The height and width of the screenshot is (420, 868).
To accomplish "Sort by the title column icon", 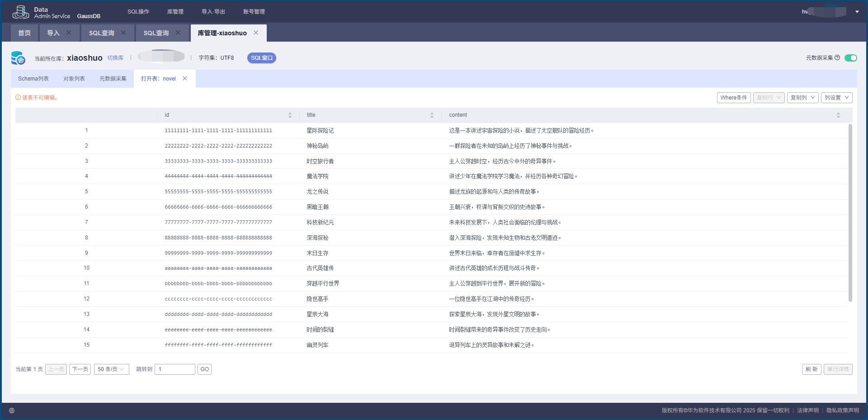I will [432, 115].
